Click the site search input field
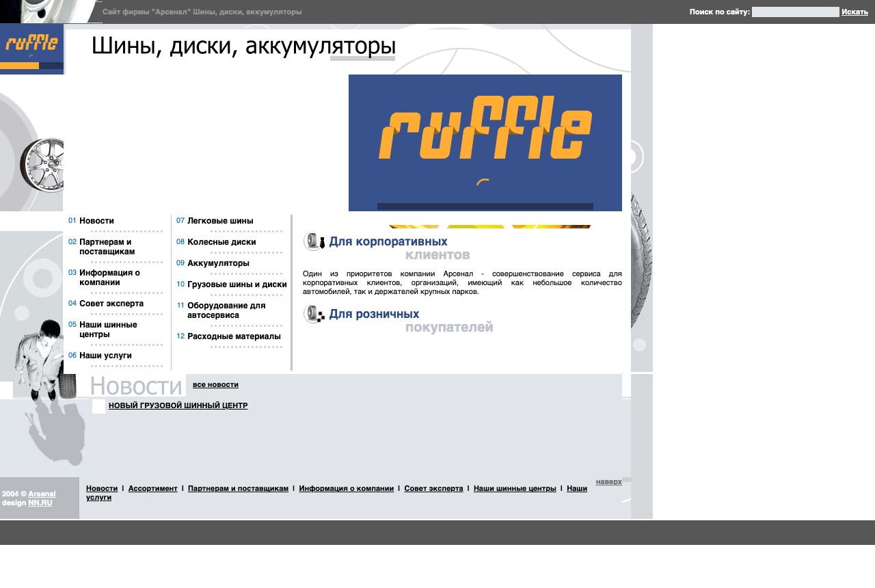This screenshot has height=588, width=875. point(795,12)
